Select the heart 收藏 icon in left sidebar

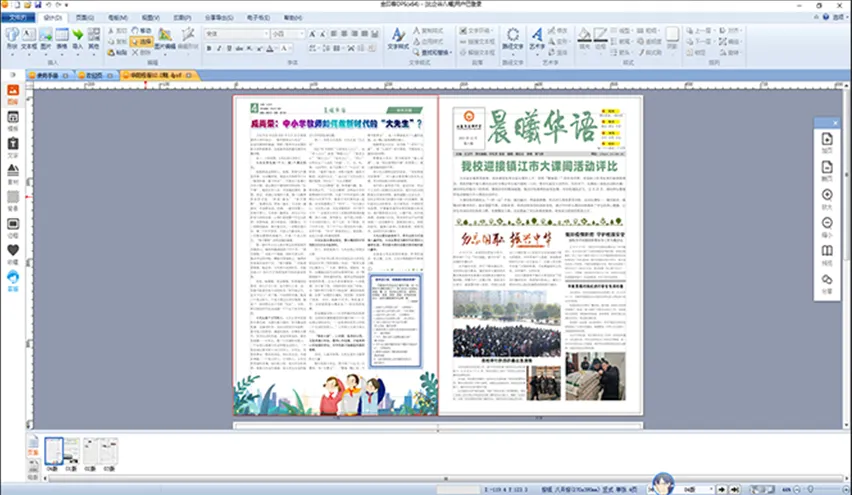[13, 249]
